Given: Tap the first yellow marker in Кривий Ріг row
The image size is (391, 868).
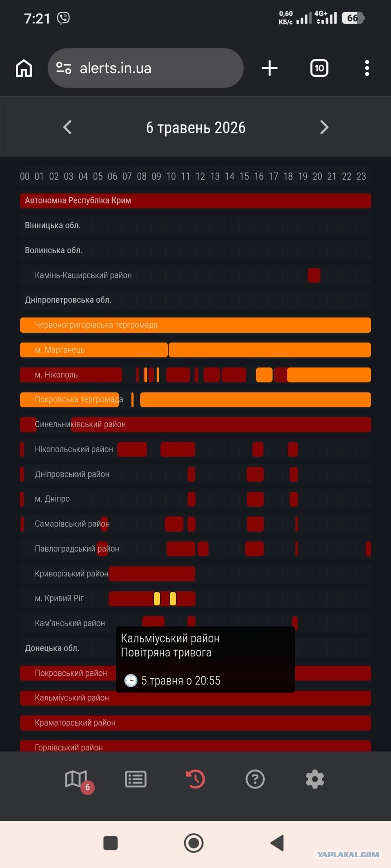Looking at the screenshot, I should tap(157, 599).
